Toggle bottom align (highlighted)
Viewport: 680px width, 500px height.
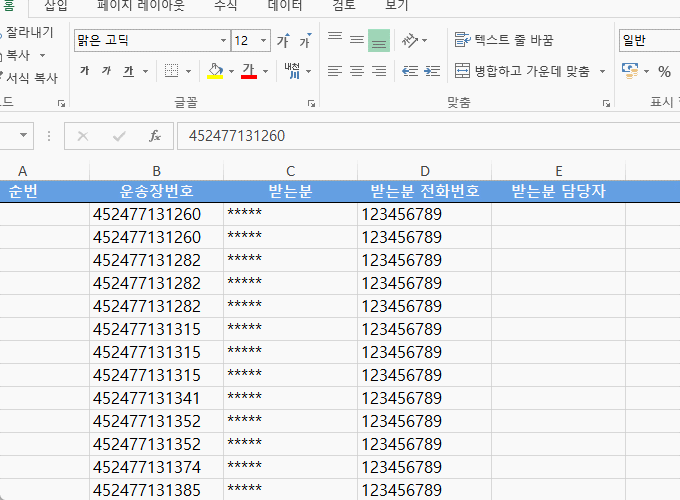379,40
